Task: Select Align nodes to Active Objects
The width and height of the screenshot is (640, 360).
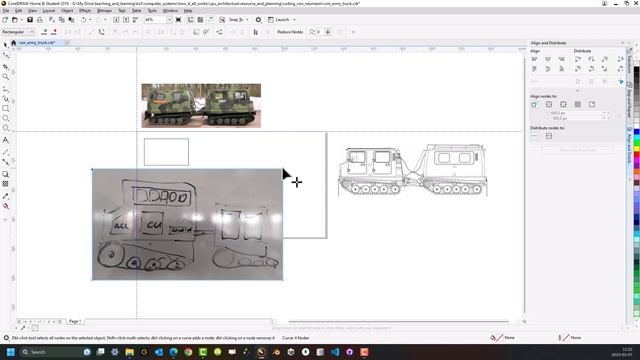Action: 534,104
